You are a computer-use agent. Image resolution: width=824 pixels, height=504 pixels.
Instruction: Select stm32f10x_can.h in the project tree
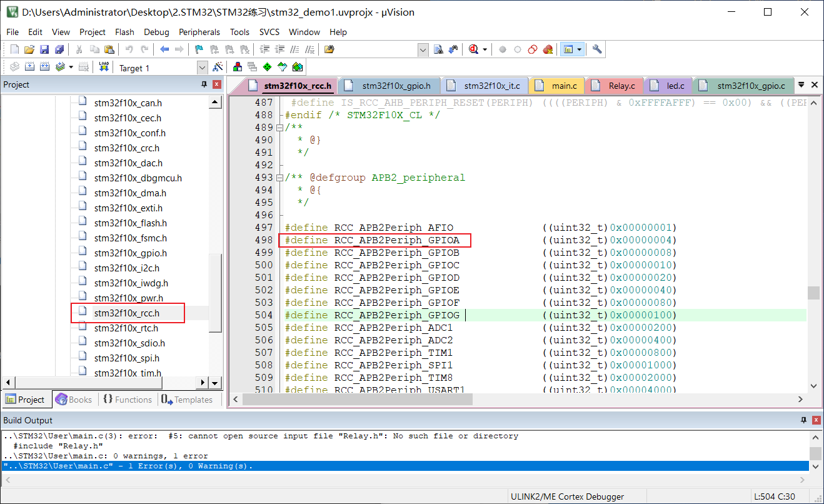click(x=128, y=103)
